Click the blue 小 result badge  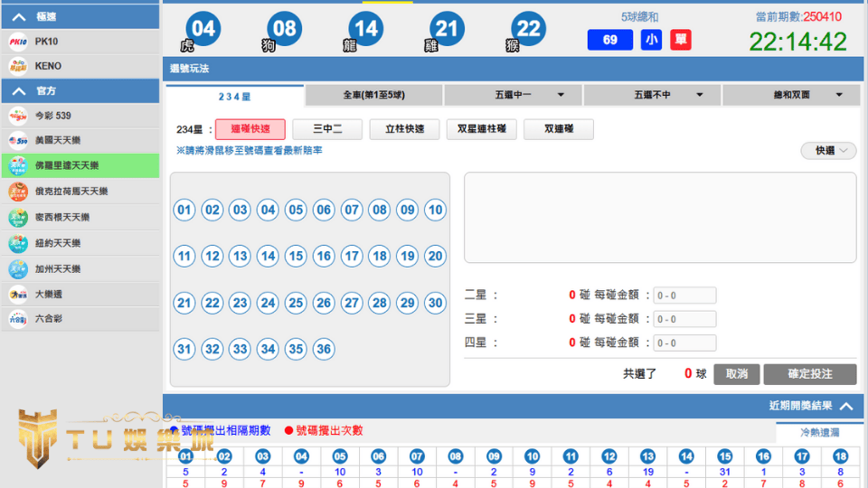pyautogui.click(x=651, y=40)
